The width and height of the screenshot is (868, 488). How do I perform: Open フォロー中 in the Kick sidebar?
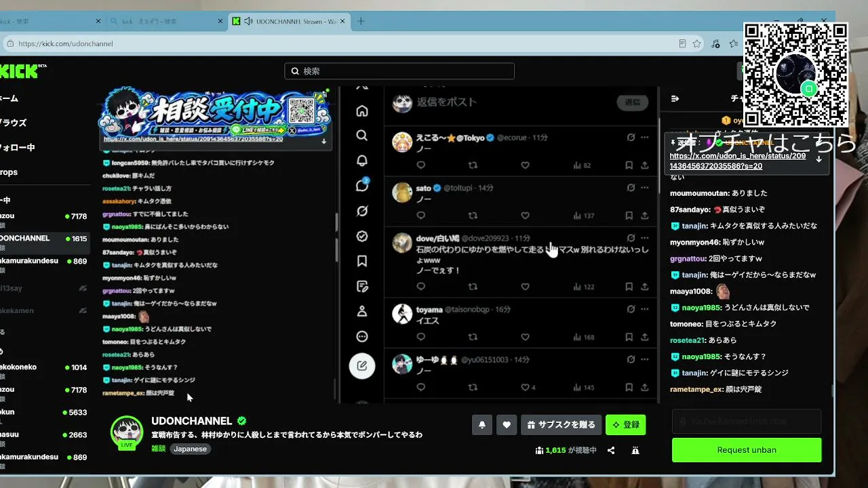click(x=18, y=147)
